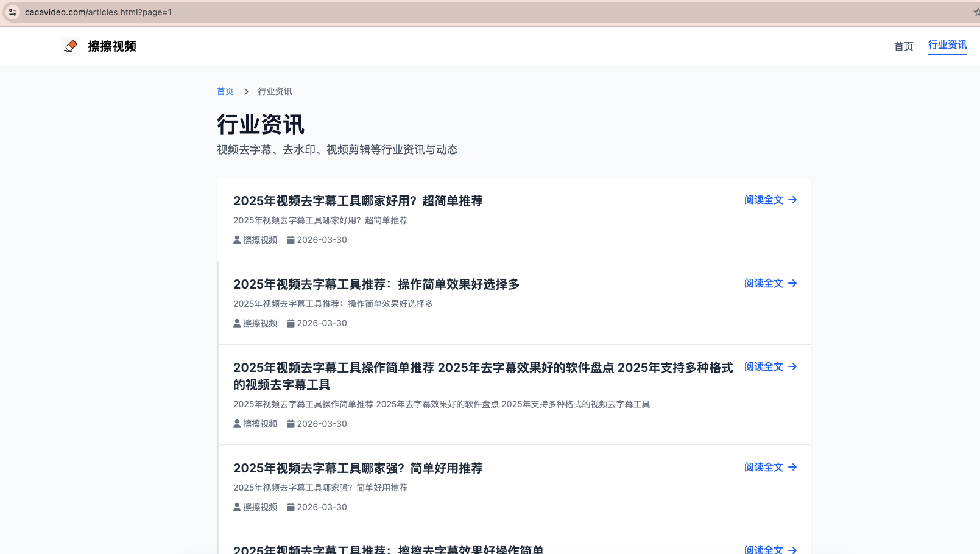Click the 擦擦视频 author name on the second article
980x554 pixels.
pos(260,323)
